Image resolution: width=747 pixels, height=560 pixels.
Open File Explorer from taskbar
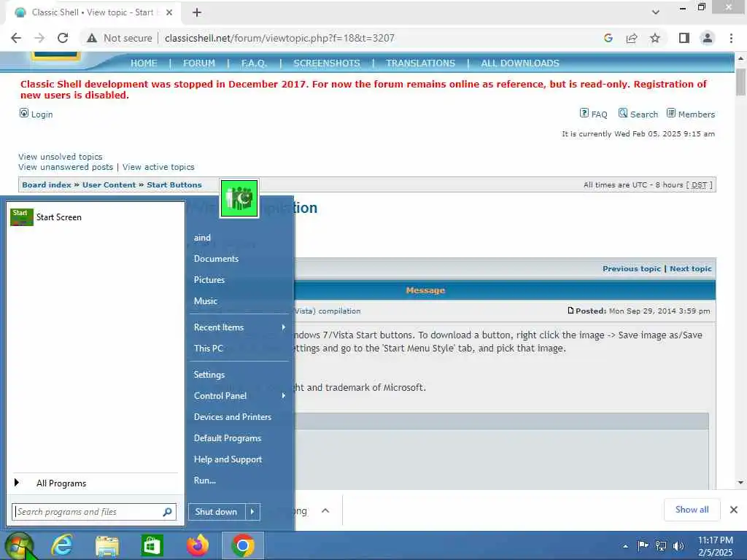pyautogui.click(x=107, y=545)
